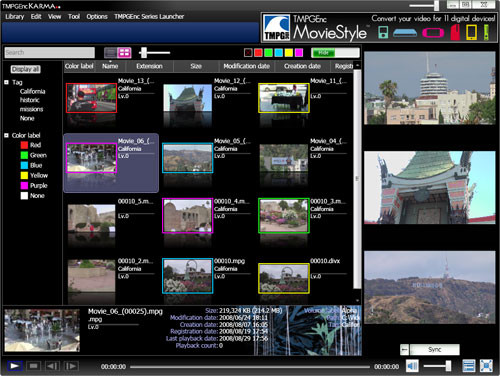Select Movie_12 Chinese theatre thumbnail
Viewport: 500px width, 376px height.
tap(188, 98)
